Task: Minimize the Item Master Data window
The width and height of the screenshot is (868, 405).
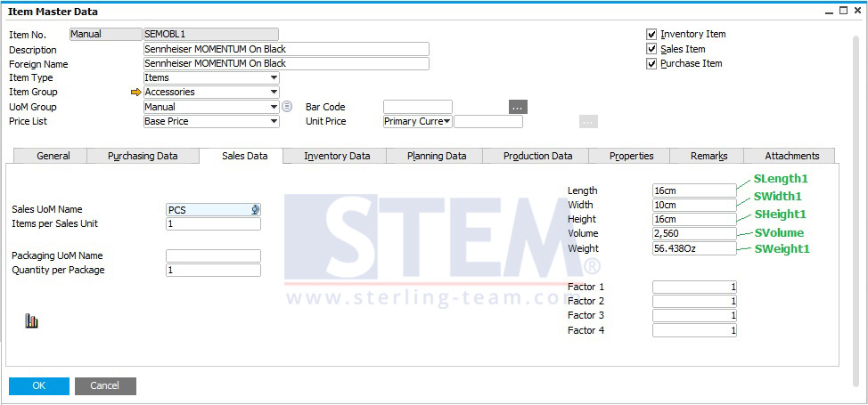Action: (830, 11)
